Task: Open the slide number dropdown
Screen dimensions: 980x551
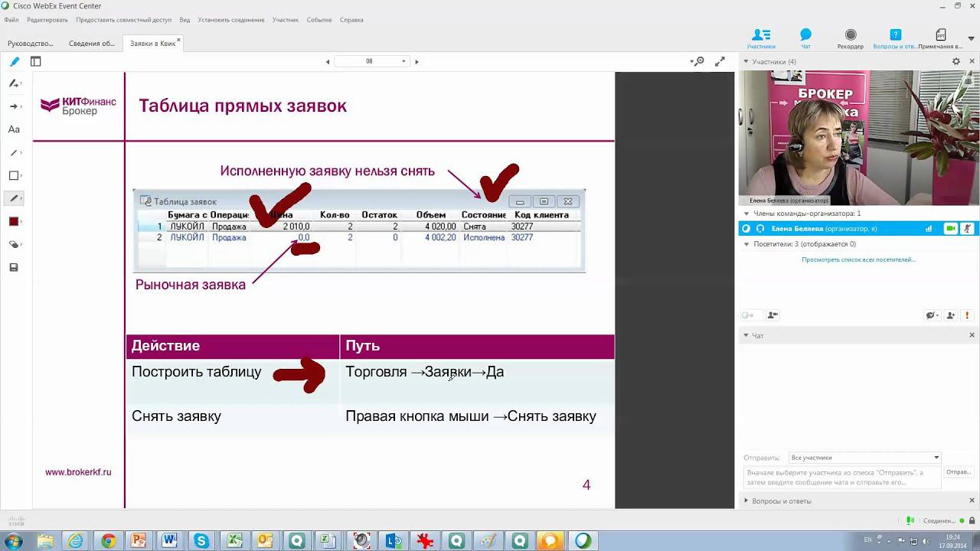Action: [x=403, y=61]
